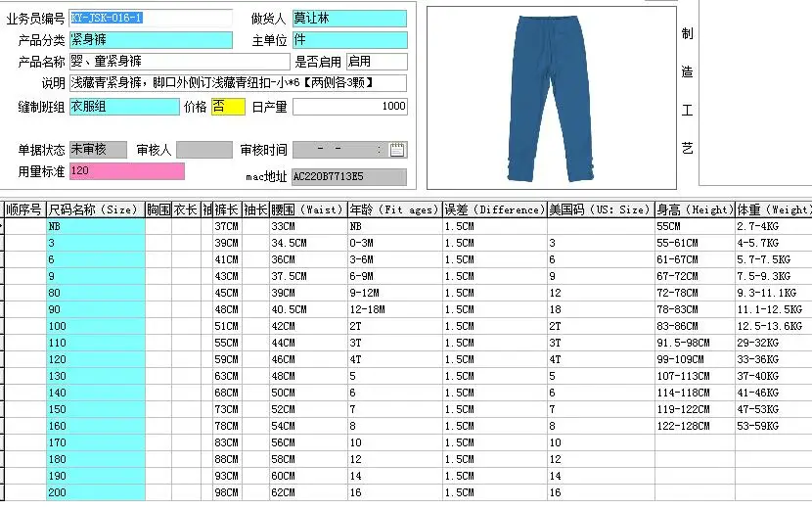Click the 12.5-13.6KG weight cell
This screenshot has width=812, height=510.
pyautogui.click(x=774, y=326)
